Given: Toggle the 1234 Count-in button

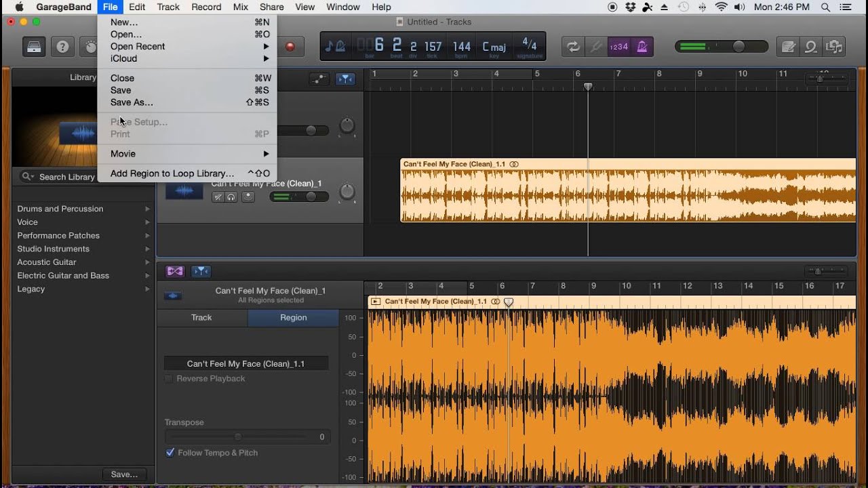Looking at the screenshot, I should [x=618, y=47].
